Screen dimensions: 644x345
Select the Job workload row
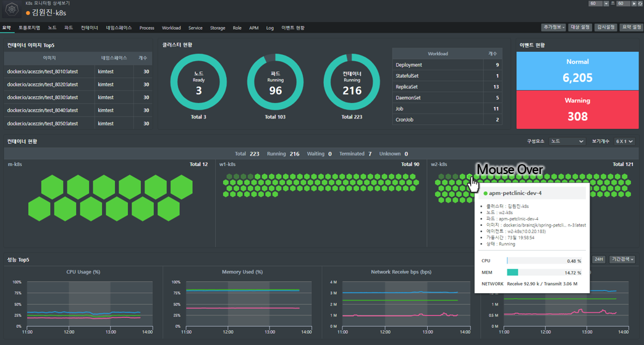pos(447,109)
